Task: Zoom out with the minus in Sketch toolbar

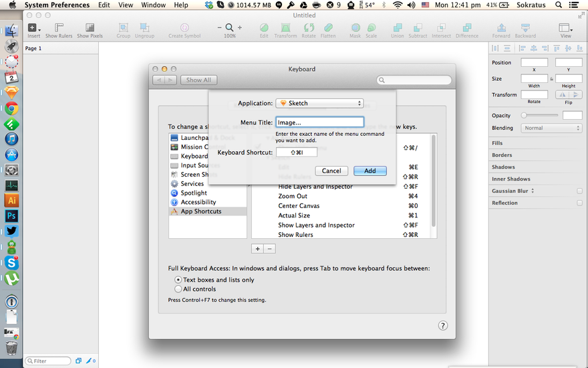Action: point(219,27)
